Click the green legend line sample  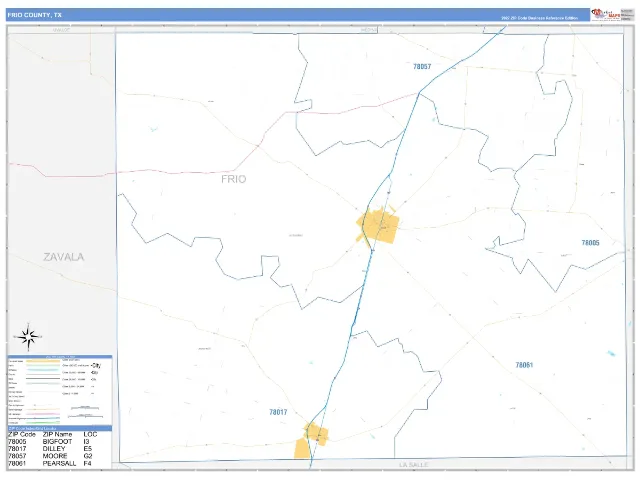(x=43, y=422)
